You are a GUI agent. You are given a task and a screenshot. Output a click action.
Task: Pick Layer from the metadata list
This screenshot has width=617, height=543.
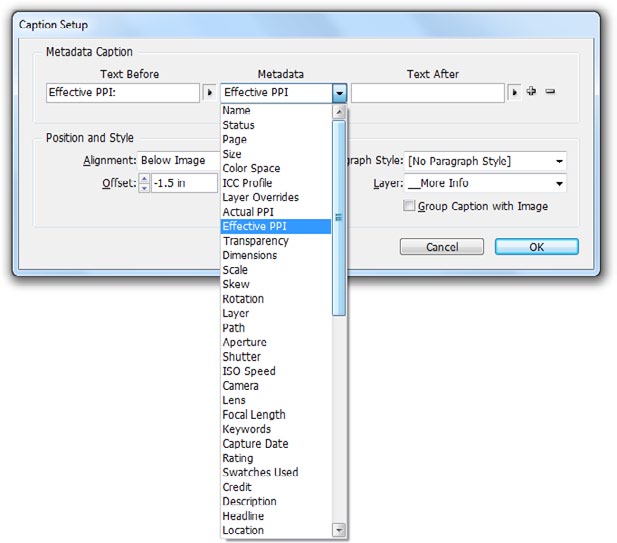coord(276,313)
